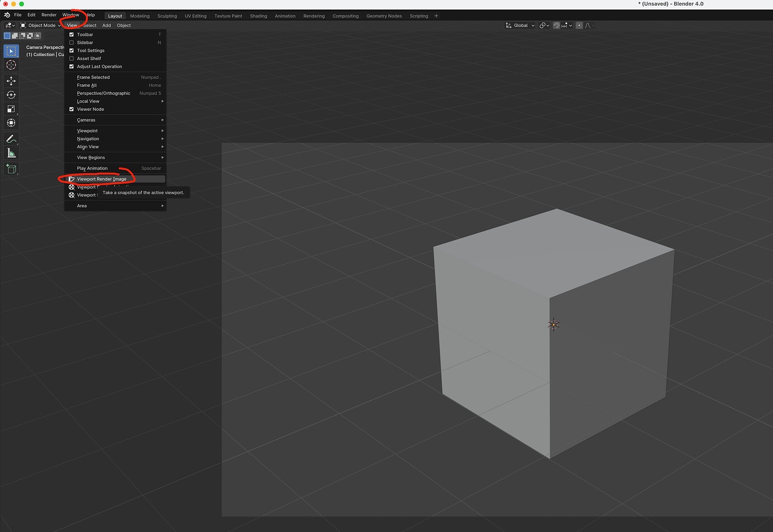Click the subtract selection mode icon

[x=22, y=35]
